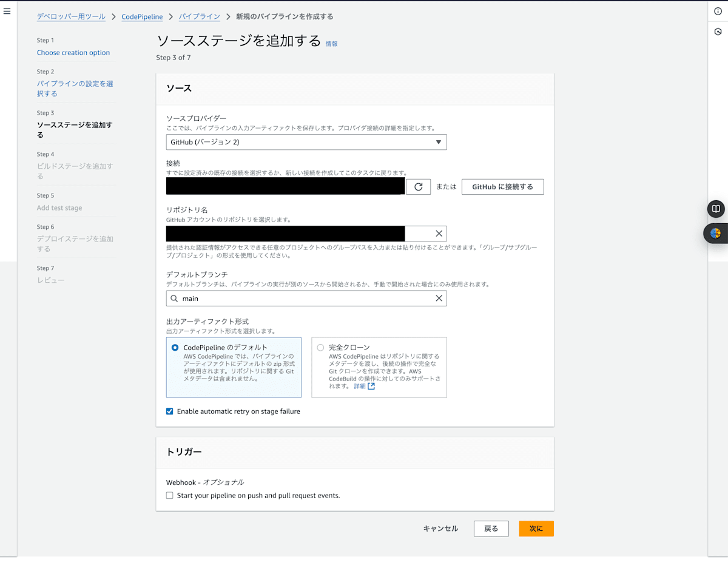Refresh the connection list
This screenshot has height=571, width=728.
coord(418,187)
